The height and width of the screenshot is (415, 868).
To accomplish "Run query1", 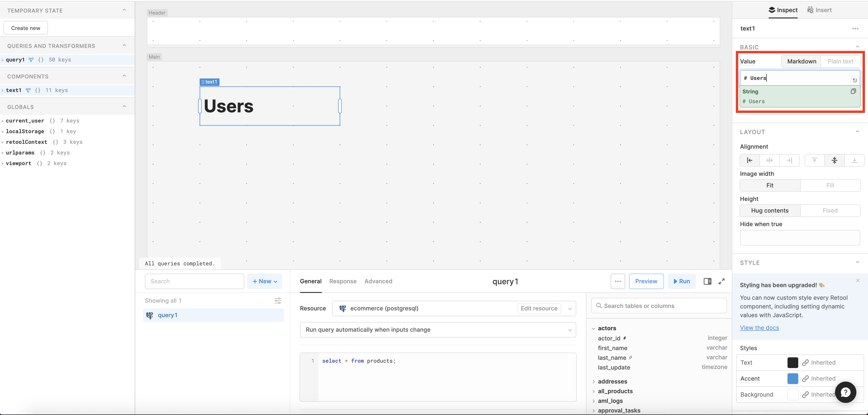I will [x=681, y=281].
